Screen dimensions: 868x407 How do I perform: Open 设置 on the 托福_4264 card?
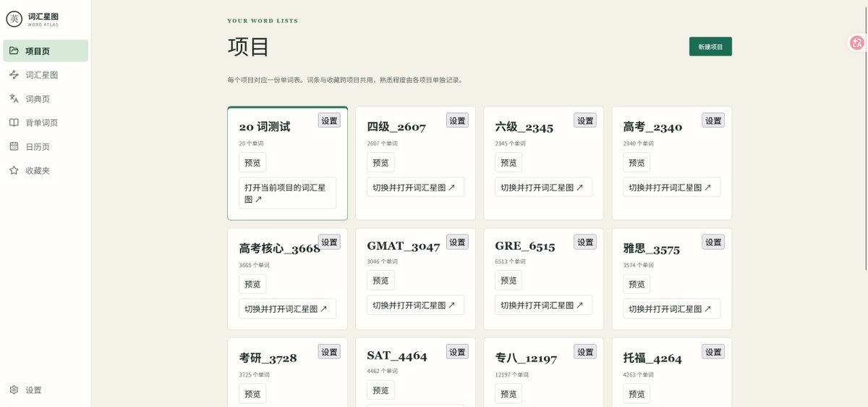coord(713,352)
